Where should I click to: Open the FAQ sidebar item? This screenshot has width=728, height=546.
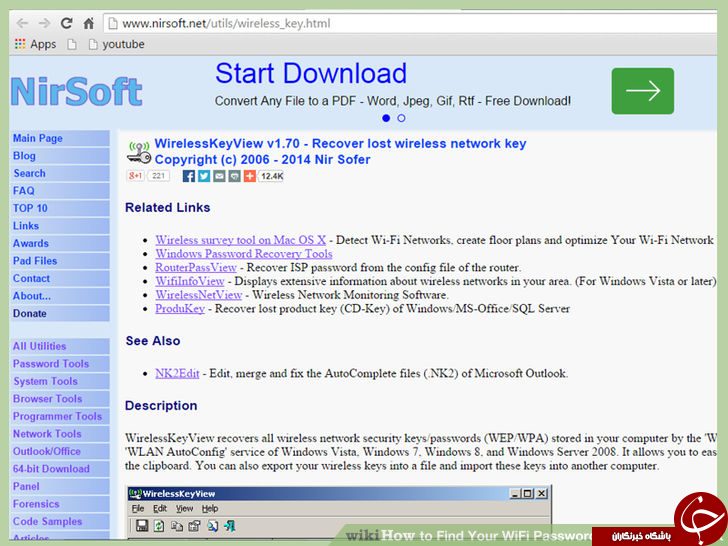pos(60,191)
